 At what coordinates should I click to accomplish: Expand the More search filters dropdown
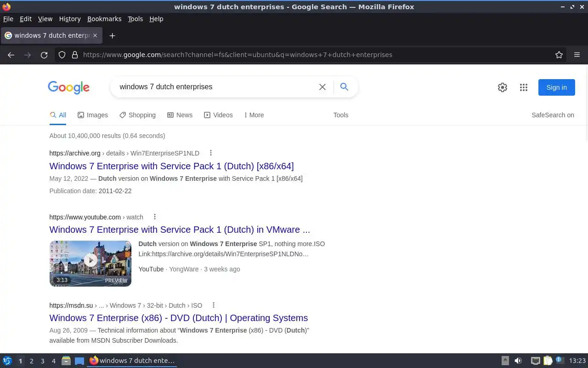(x=254, y=115)
